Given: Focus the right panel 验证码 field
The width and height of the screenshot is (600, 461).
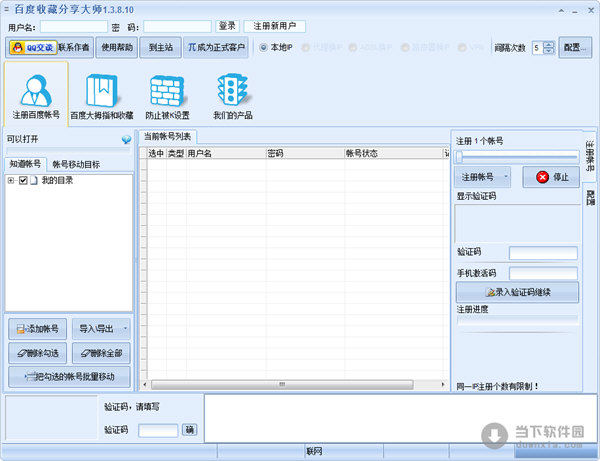Looking at the screenshot, I should (x=543, y=253).
